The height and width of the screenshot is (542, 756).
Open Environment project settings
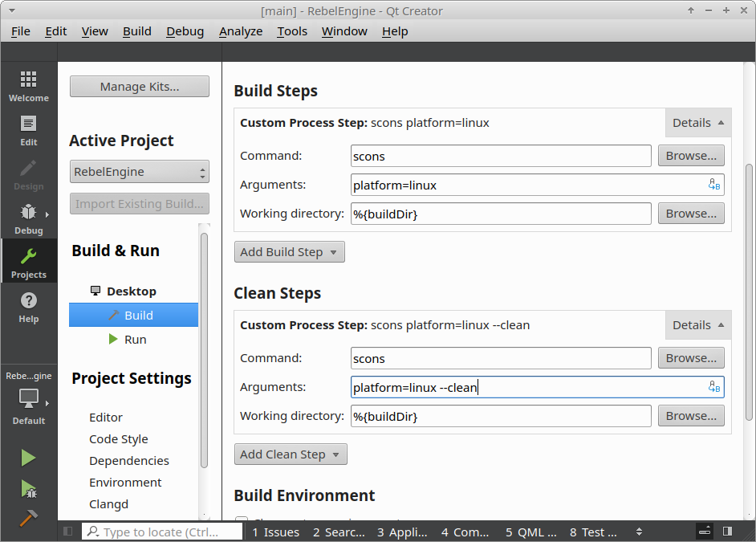125,483
